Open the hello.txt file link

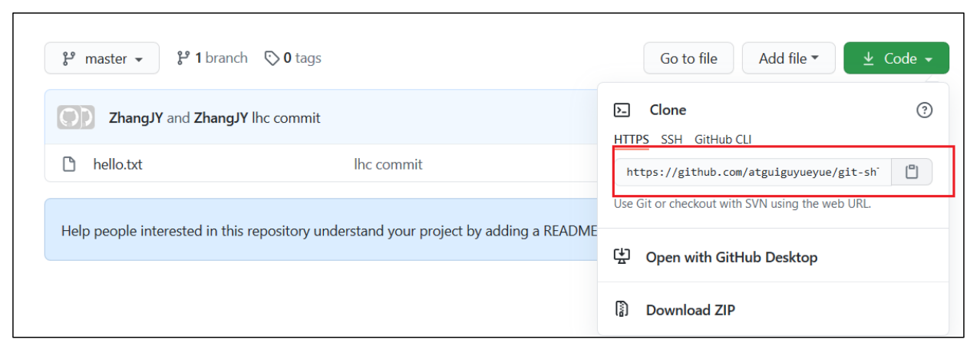click(x=117, y=164)
